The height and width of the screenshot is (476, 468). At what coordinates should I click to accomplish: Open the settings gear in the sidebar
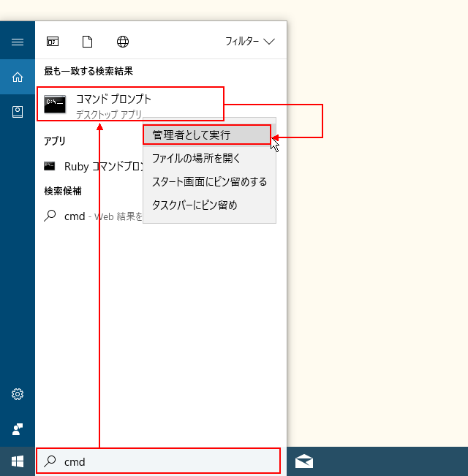tap(18, 394)
